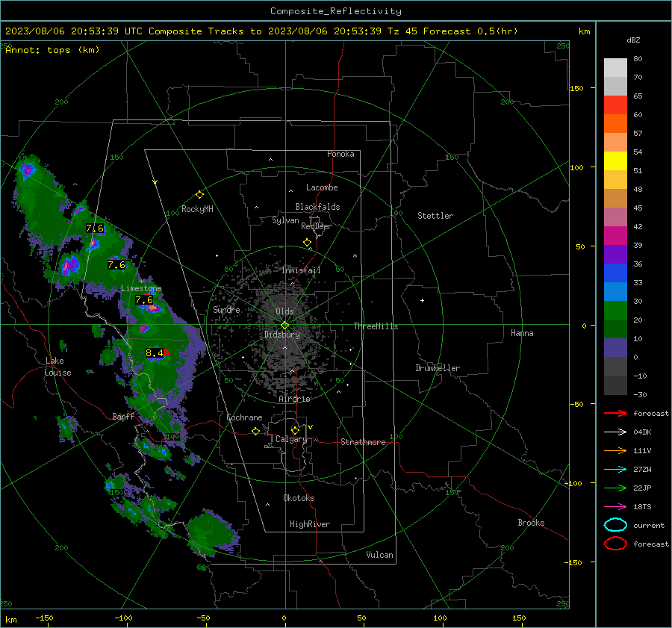Viewport: 672px width, 628px height.
Task: Click the yellow swatch between 54 and 51
Action: click(x=615, y=161)
